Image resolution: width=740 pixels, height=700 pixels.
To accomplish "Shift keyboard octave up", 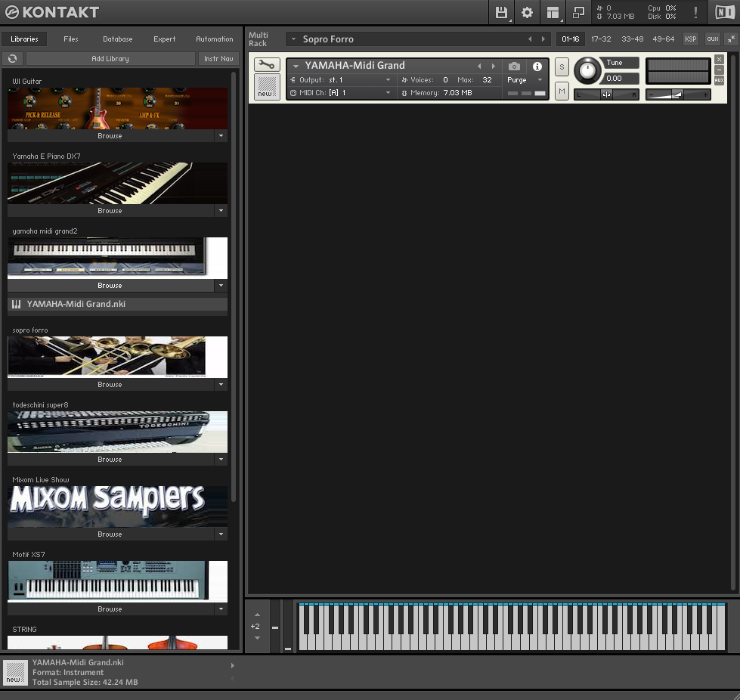I will pos(257,615).
